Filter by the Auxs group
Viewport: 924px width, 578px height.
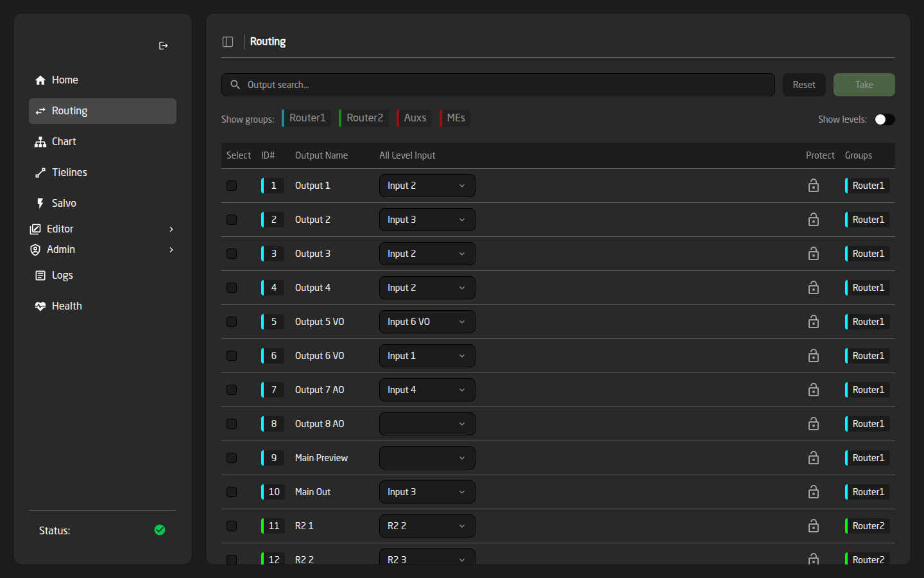click(x=415, y=118)
